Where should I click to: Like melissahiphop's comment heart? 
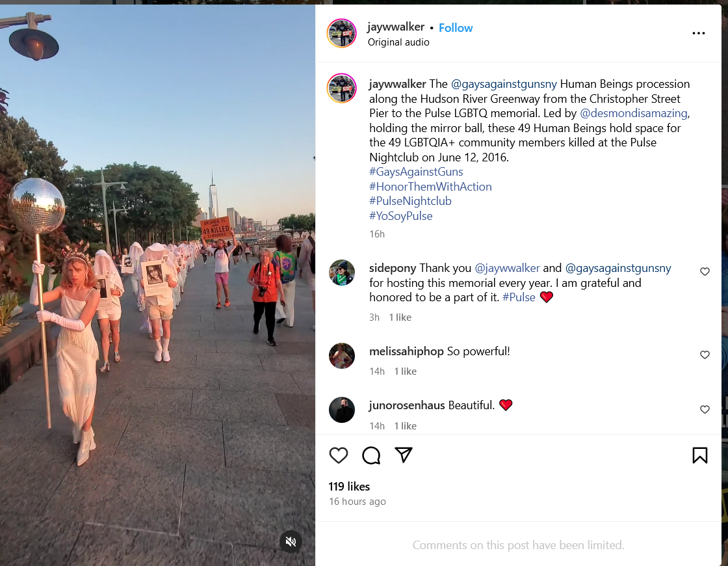click(705, 355)
